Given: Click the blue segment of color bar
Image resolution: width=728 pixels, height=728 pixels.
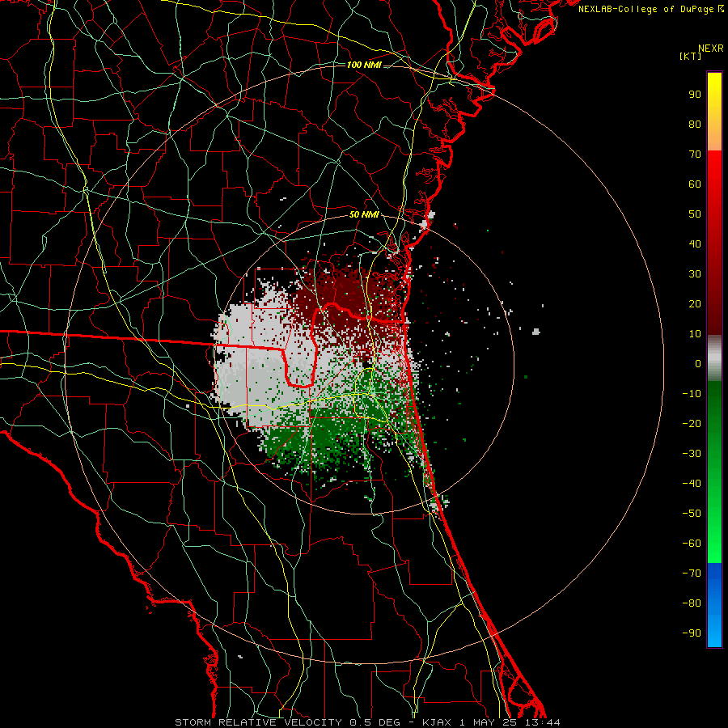Looking at the screenshot, I should coord(714,605).
